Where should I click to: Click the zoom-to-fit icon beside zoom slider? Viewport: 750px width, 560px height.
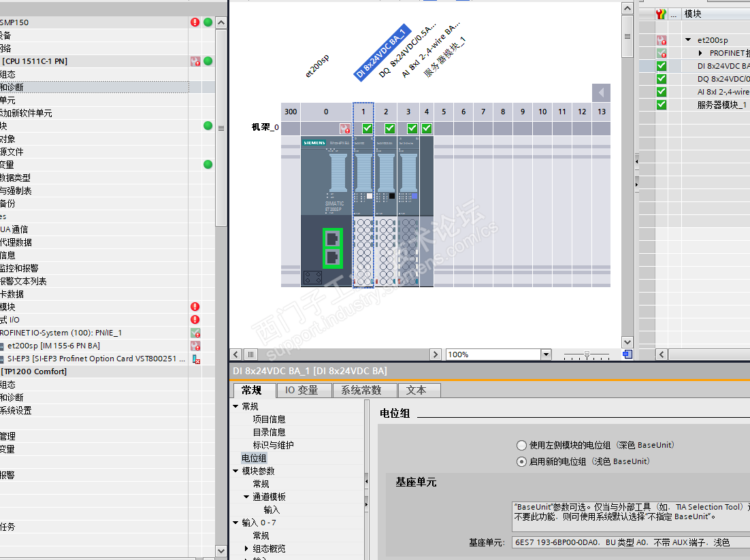[x=627, y=355]
